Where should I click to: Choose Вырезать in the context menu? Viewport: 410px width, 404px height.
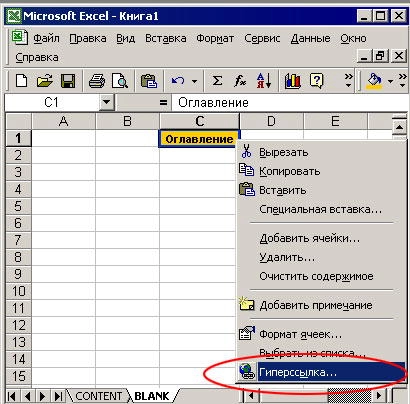point(321,152)
